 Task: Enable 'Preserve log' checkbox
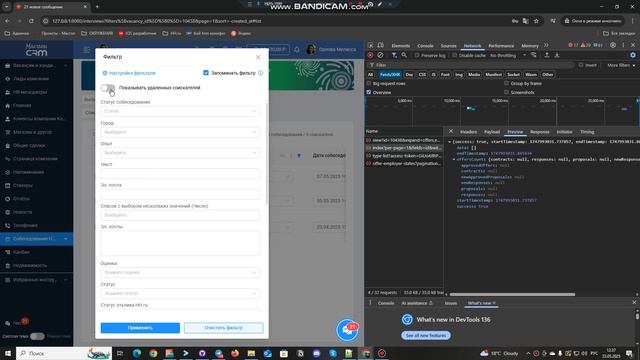[417, 55]
